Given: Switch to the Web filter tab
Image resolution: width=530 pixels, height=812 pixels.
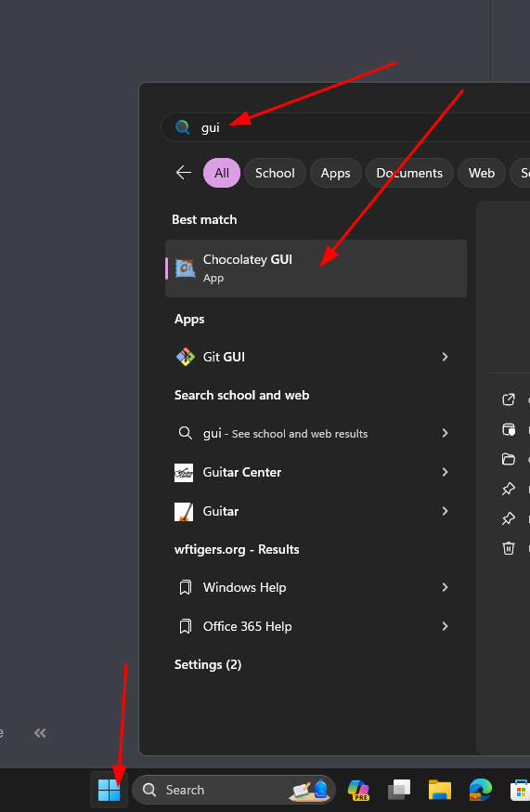Looking at the screenshot, I should pos(482,173).
